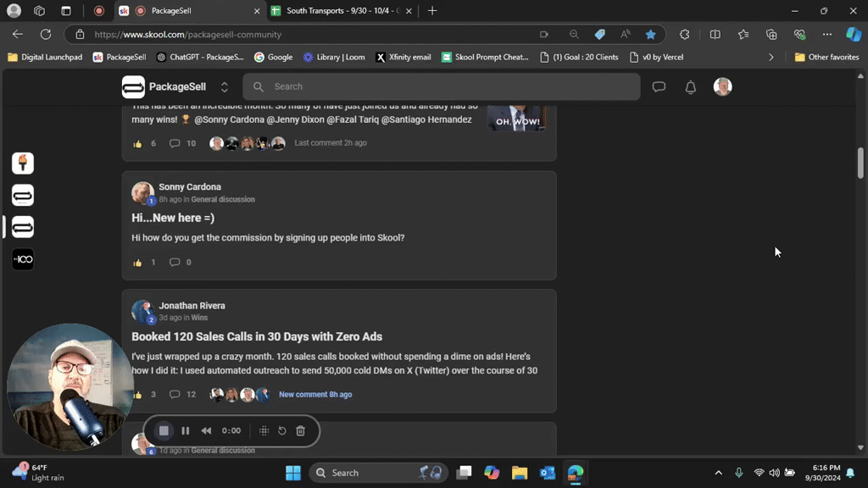The height and width of the screenshot is (488, 868).
Task: Select the torch community icon in left sidebar
Action: click(22, 163)
